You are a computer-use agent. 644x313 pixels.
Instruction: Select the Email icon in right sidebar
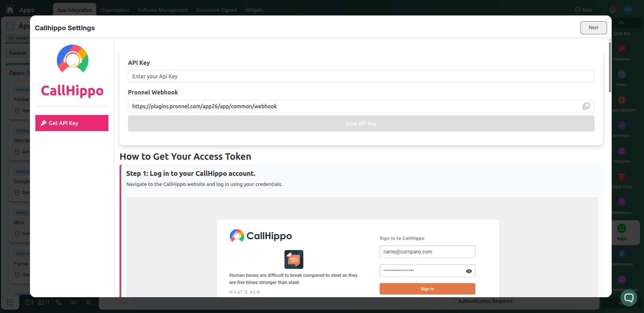[x=621, y=74]
